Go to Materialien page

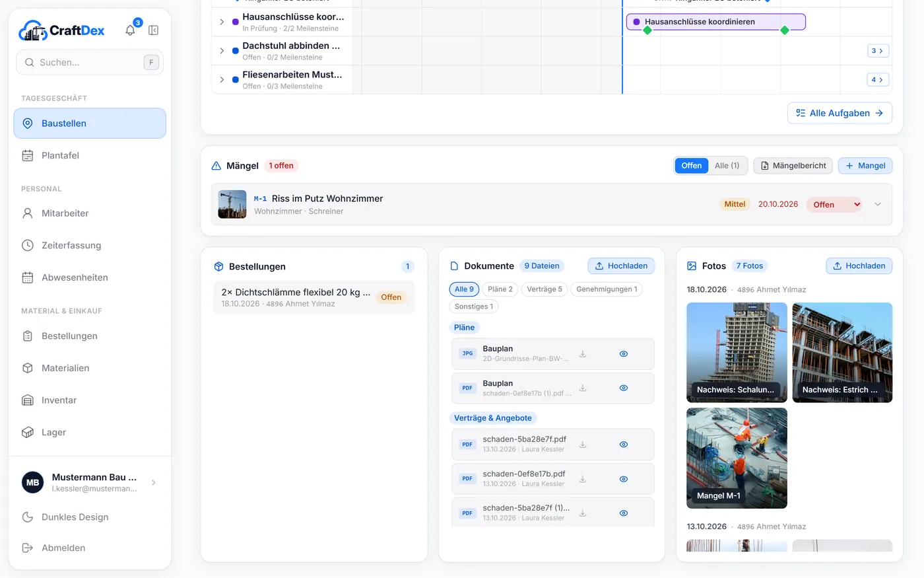coord(90,368)
